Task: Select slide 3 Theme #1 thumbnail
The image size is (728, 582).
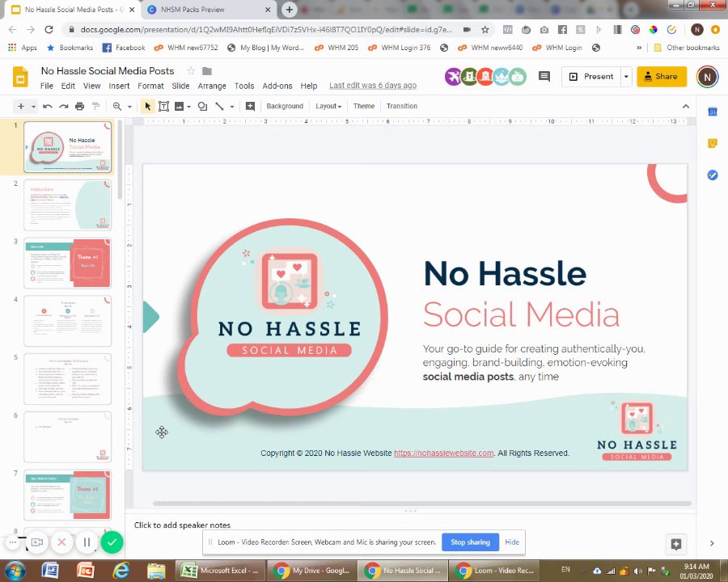Action: [67, 264]
